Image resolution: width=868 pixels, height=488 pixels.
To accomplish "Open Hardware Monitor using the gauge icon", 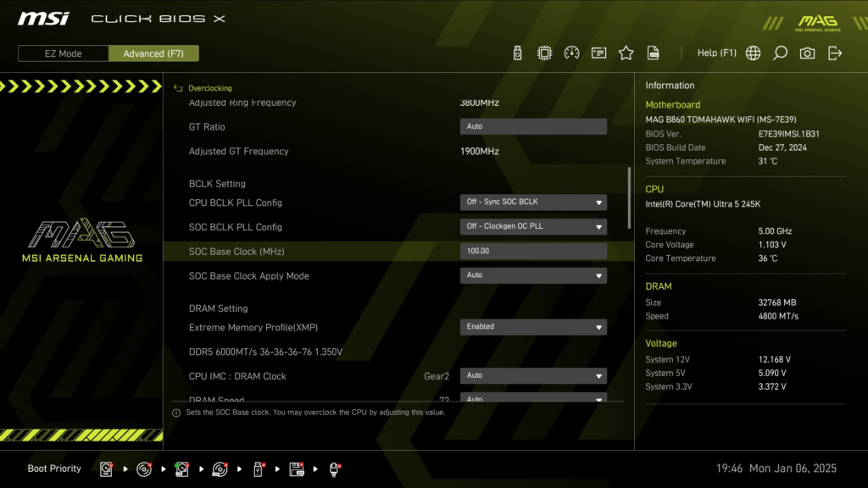I will (x=573, y=52).
